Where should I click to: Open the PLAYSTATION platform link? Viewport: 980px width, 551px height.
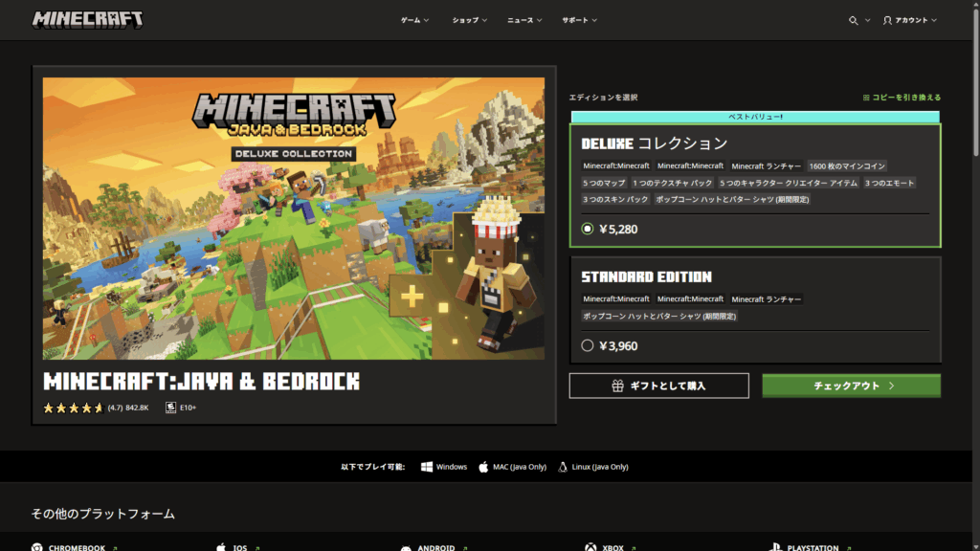point(810,548)
